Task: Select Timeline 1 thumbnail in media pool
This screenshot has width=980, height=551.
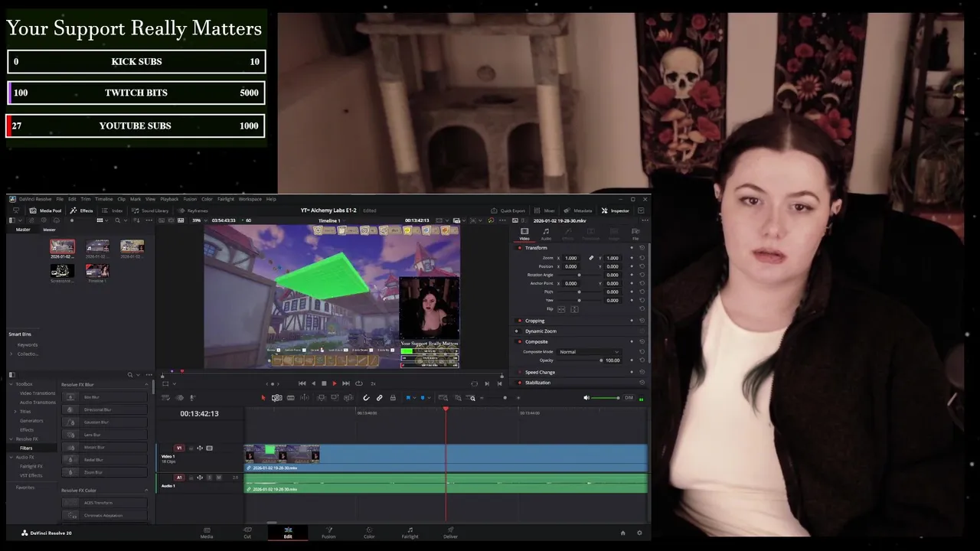Action: (97, 271)
